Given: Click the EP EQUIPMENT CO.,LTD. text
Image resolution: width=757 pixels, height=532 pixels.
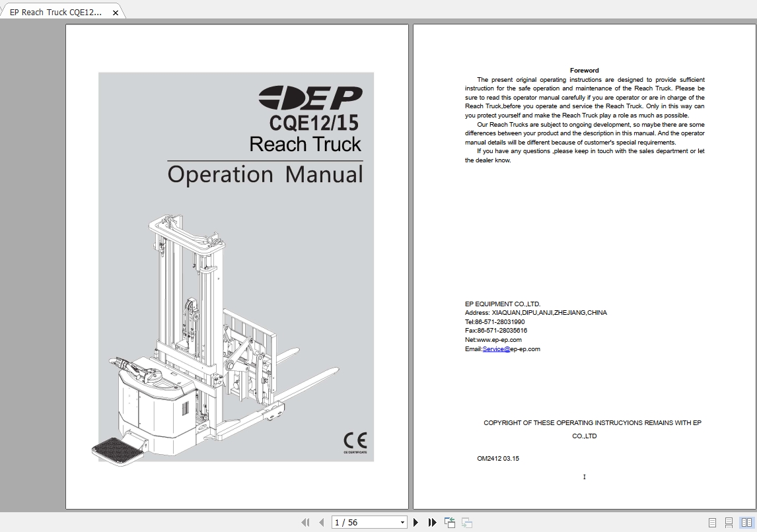Looking at the screenshot, I should tap(503, 304).
